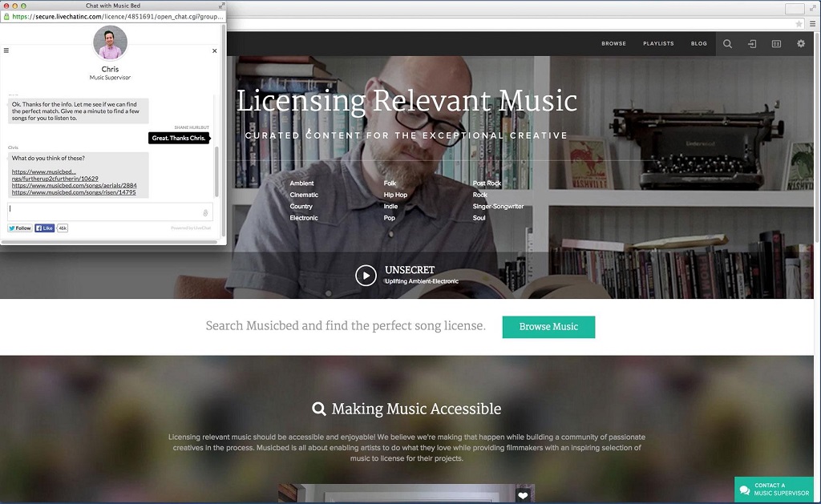Select the Country genre link
The width and height of the screenshot is (821, 504).
click(301, 206)
